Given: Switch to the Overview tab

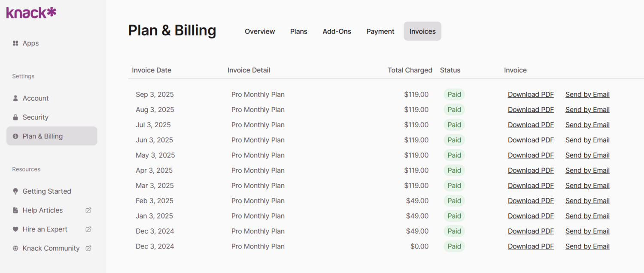Looking at the screenshot, I should [x=260, y=31].
